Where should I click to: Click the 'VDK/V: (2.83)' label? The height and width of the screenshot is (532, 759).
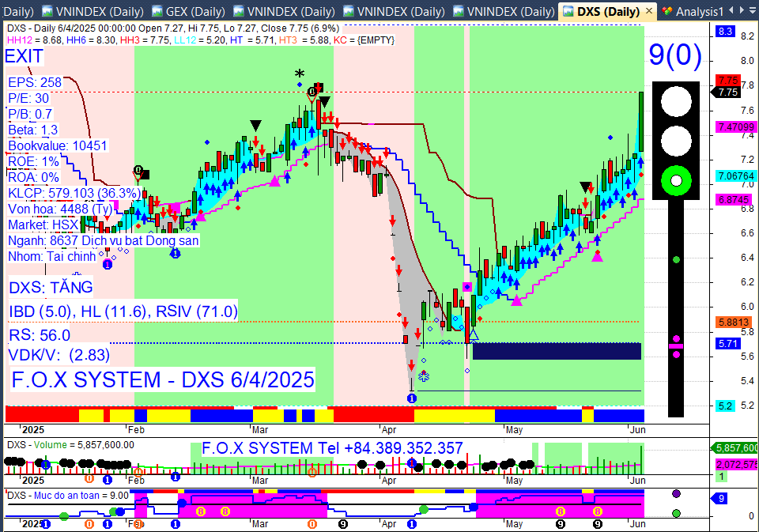(x=59, y=355)
